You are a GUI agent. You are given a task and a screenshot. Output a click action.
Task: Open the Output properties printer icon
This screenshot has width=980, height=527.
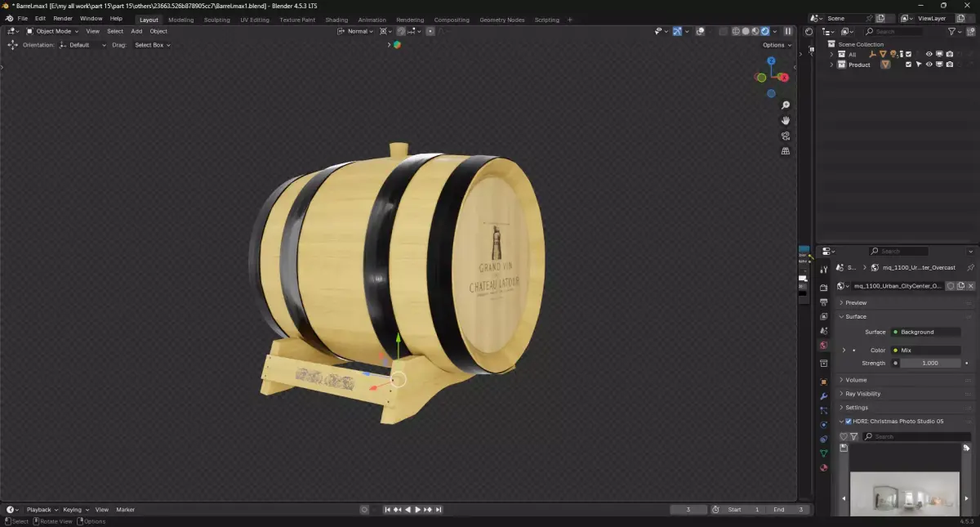point(823,302)
